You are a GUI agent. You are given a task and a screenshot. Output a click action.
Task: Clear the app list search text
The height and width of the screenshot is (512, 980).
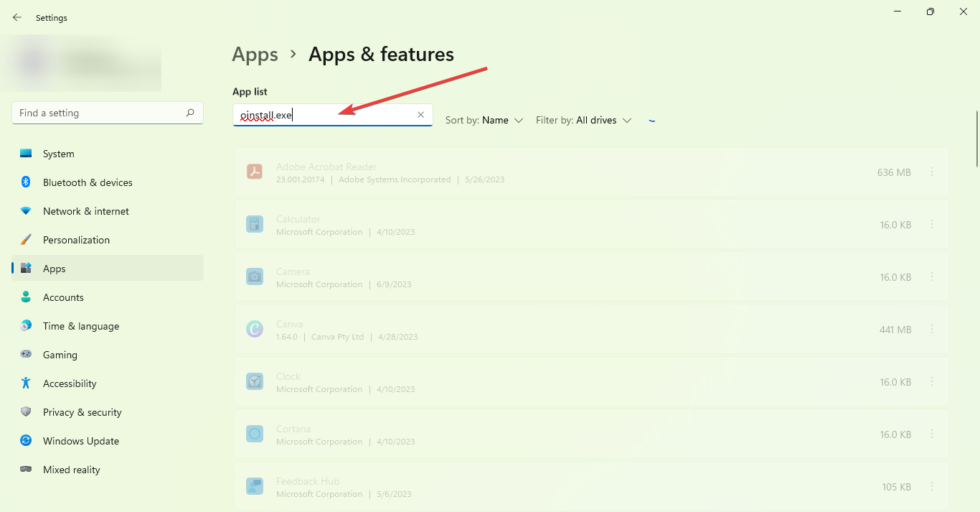click(421, 115)
